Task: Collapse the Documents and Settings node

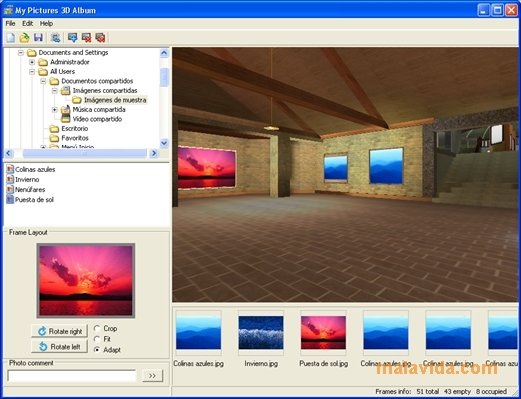Action: pos(21,53)
